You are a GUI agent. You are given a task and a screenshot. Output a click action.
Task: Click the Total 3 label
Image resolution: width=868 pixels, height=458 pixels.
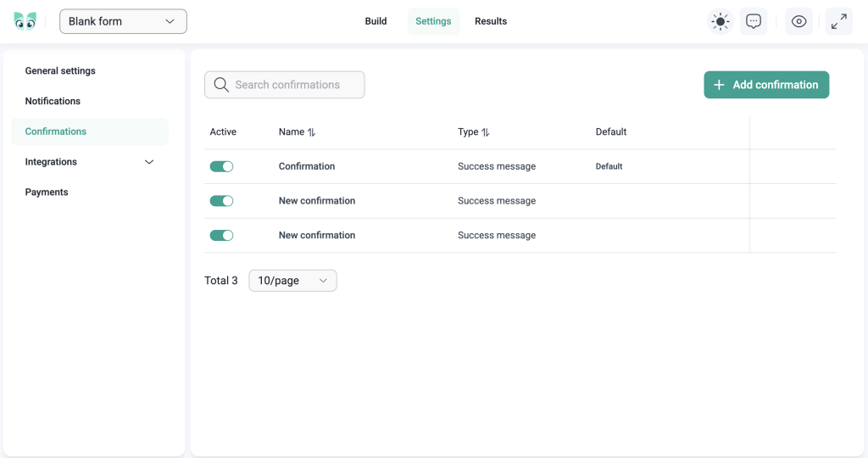click(x=221, y=280)
